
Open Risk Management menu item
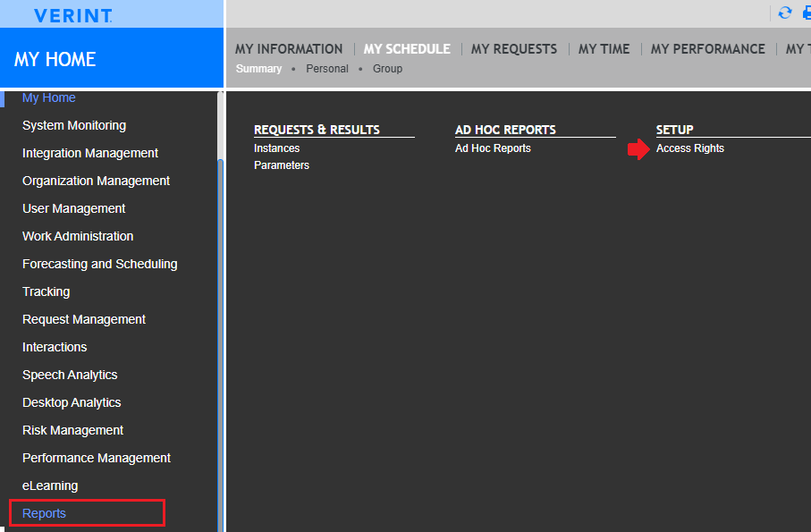tap(72, 430)
